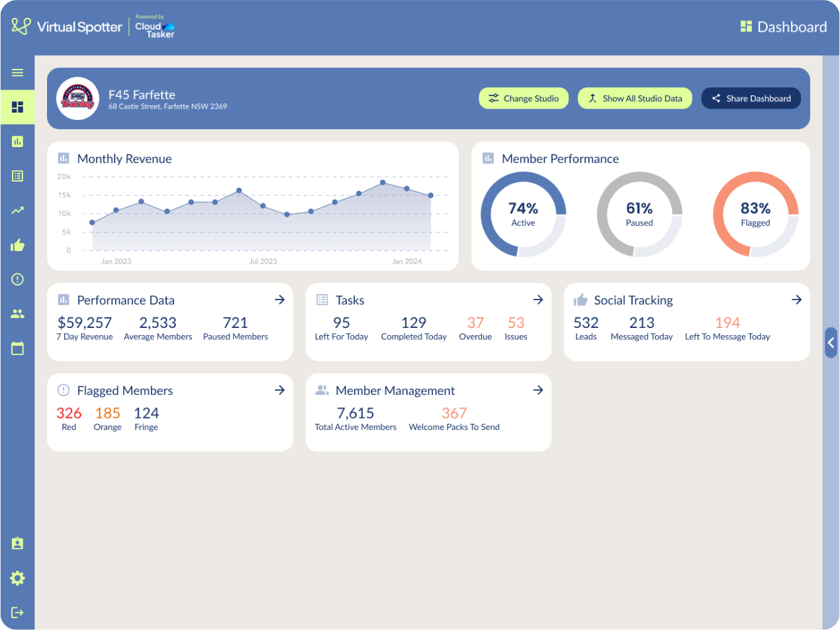Open the bar chart reports sidebar icon

point(17,141)
